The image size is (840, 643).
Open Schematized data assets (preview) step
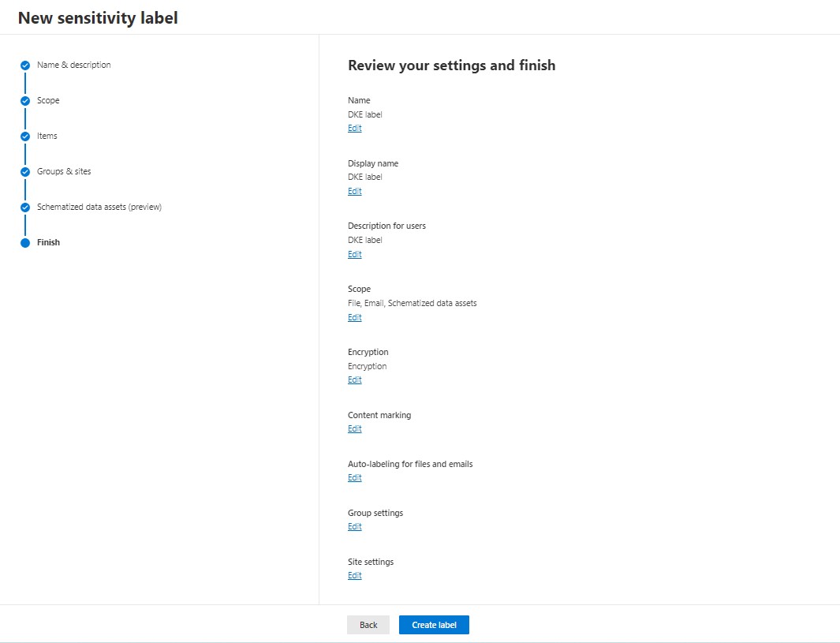tap(99, 207)
